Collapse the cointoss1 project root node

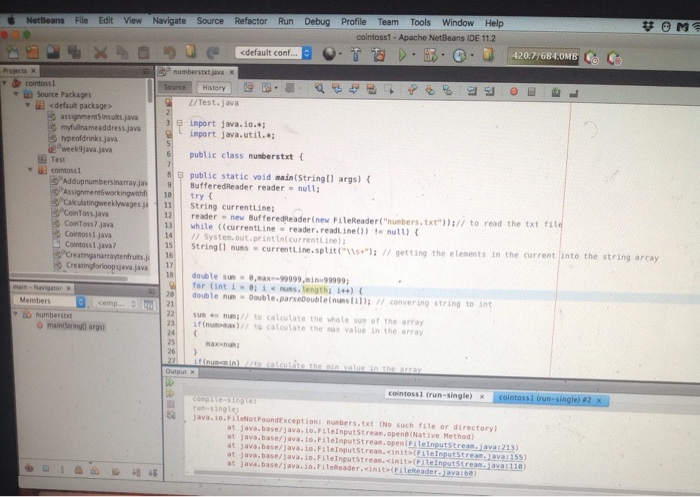5,83
